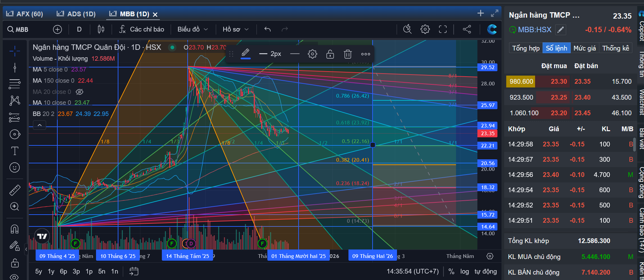This screenshot has height=280, width=644.
Task: Set the 5y time range
Action: pyautogui.click(x=39, y=272)
